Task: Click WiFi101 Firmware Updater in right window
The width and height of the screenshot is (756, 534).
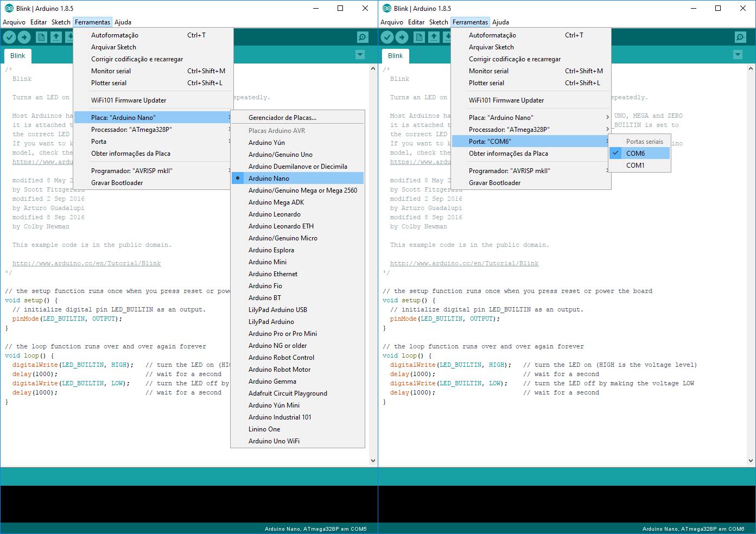Action: [531, 100]
